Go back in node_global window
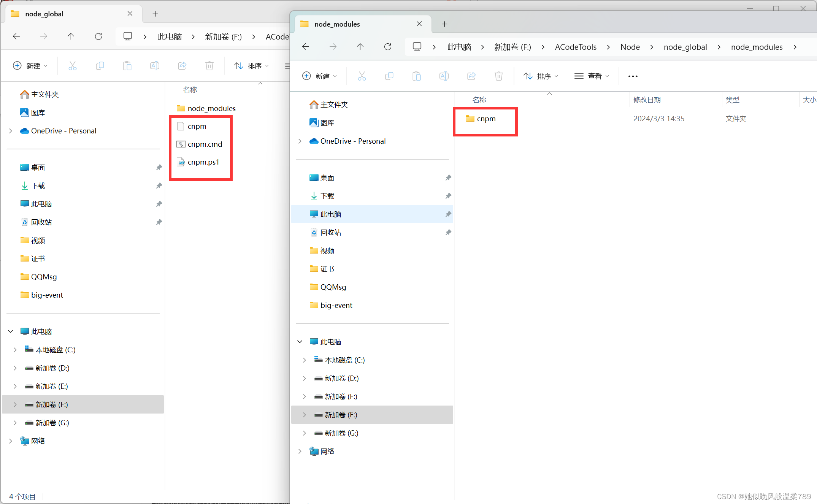Screen dimensions: 817x504 16,36
